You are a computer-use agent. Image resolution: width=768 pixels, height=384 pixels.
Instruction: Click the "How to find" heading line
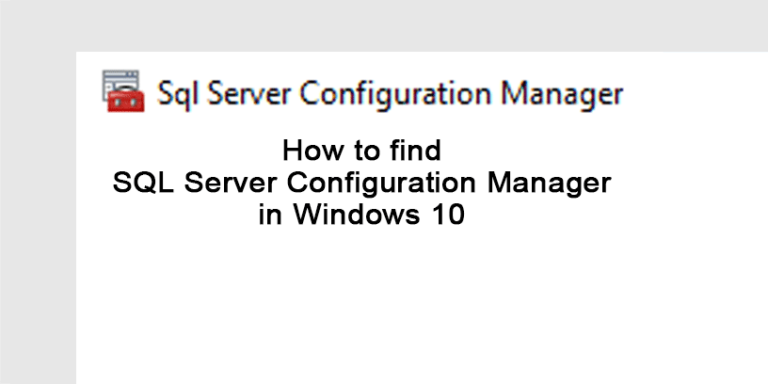(x=361, y=150)
